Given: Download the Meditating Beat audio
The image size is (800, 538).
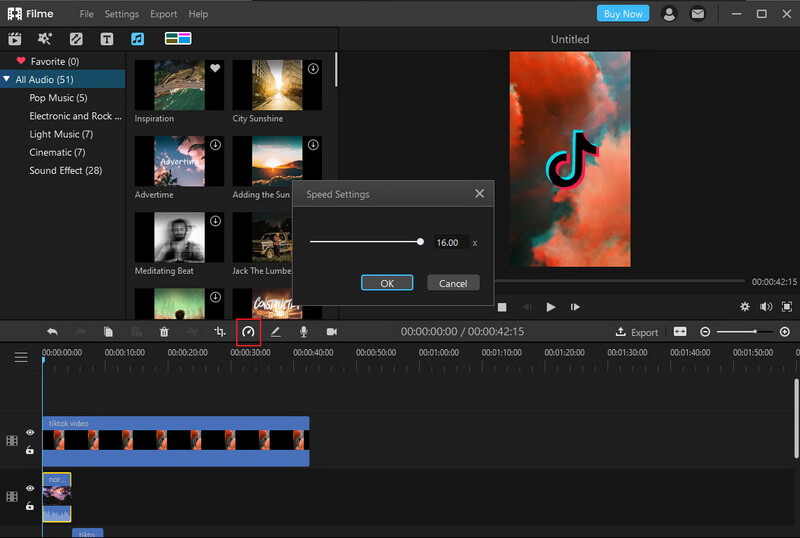Looking at the screenshot, I should (x=216, y=221).
